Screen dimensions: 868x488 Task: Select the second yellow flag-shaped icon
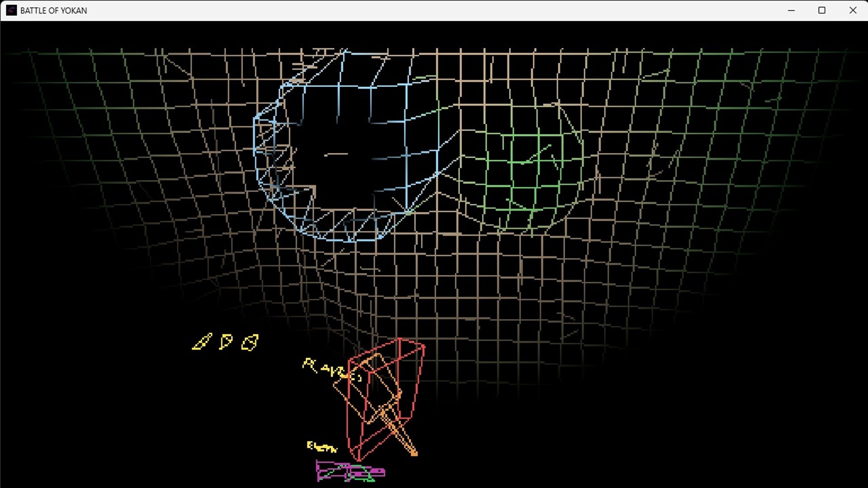pyautogui.click(x=226, y=342)
